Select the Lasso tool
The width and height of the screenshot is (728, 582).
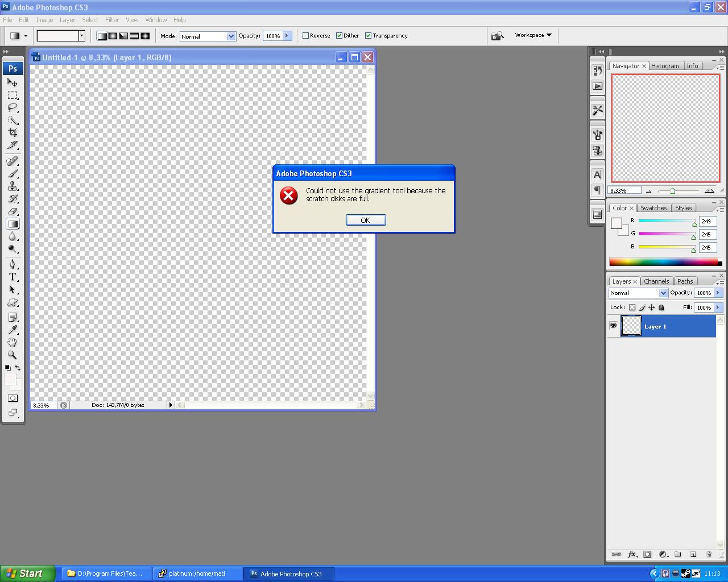[x=12, y=107]
